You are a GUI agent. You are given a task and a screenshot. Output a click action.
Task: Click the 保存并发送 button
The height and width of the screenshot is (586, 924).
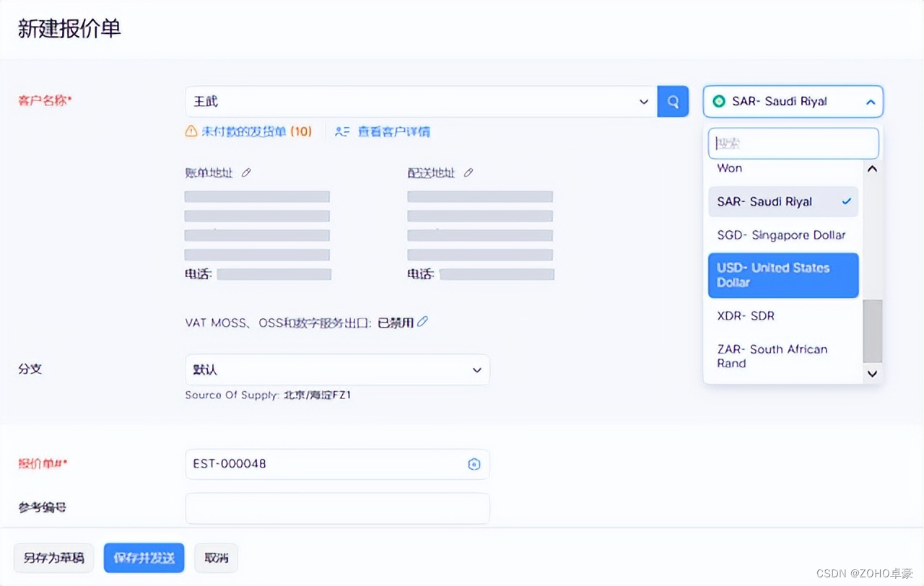click(x=144, y=557)
